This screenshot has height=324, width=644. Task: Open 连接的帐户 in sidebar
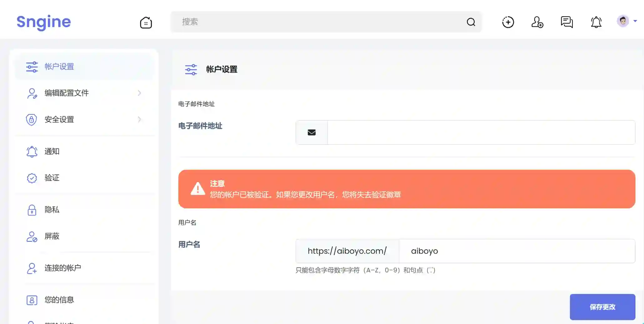(x=62, y=268)
